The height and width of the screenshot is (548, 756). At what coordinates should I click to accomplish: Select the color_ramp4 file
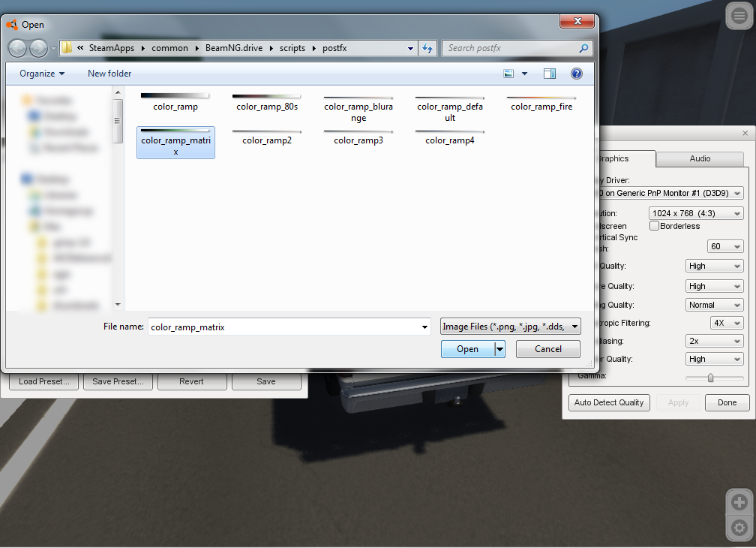pyautogui.click(x=450, y=137)
